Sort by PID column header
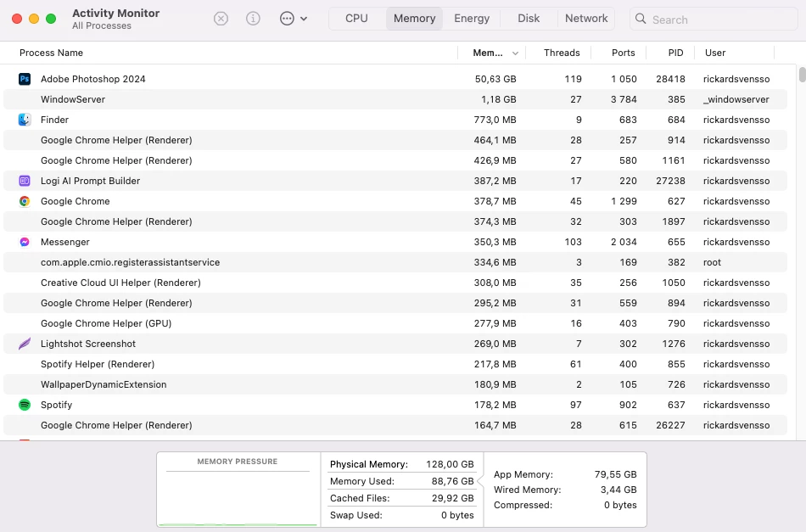Screen dimensions: 806x532 tap(675, 53)
